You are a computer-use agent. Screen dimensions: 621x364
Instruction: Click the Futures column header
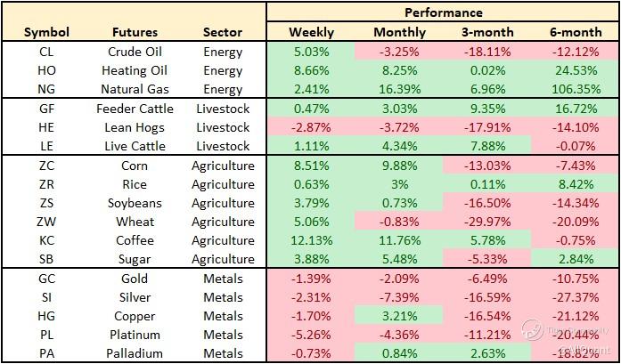point(136,32)
